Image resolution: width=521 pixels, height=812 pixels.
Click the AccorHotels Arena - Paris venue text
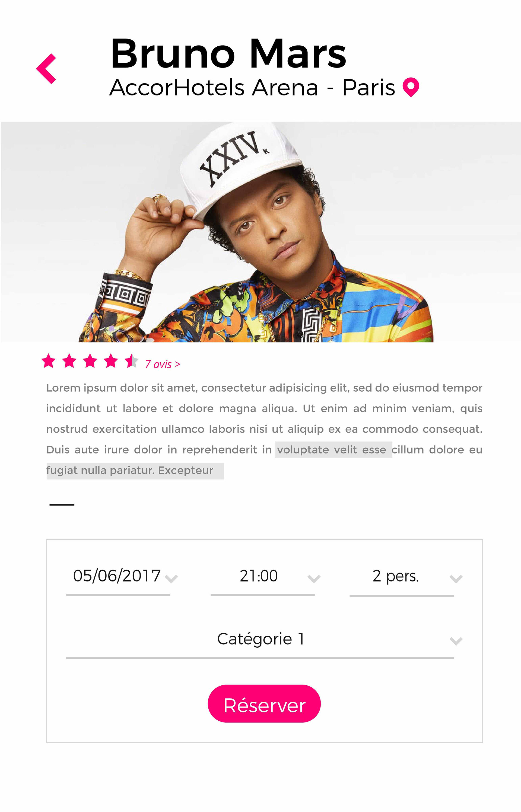point(252,88)
